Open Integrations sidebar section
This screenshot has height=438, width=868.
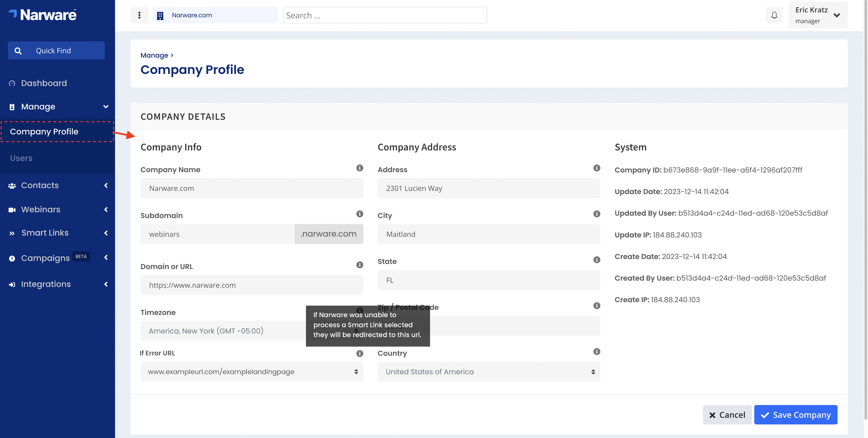coord(46,284)
